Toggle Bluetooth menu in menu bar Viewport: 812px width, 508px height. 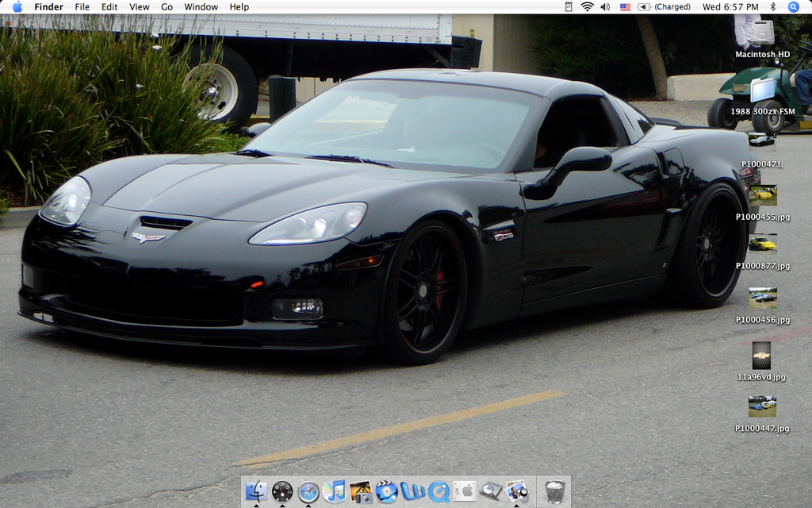coord(773,7)
